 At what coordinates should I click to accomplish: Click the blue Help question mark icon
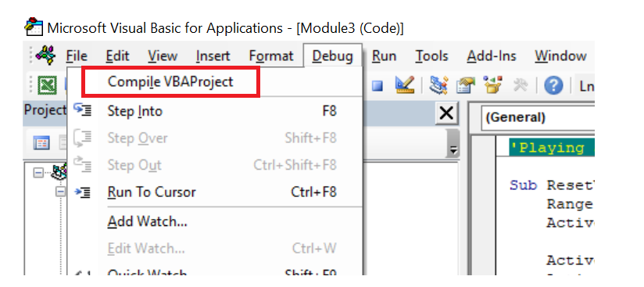553,85
